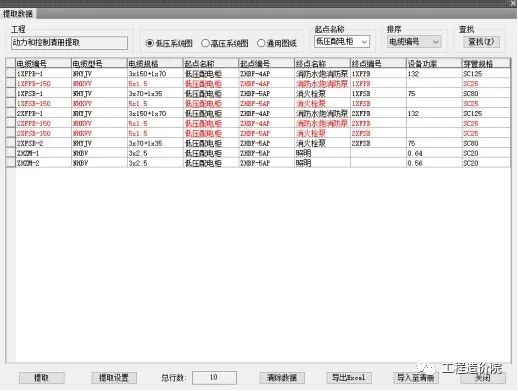Click the 终点编号 column header
The width and height of the screenshot is (518, 391).
point(378,63)
